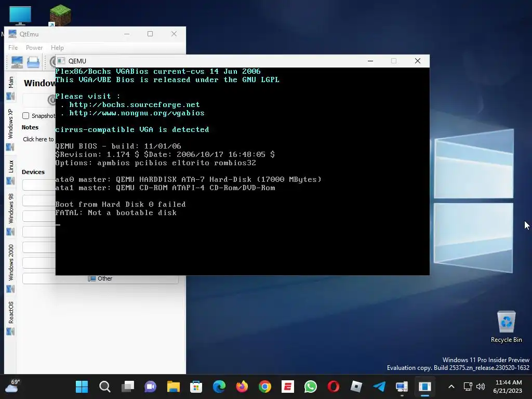This screenshot has width=532, height=399.
Task: Switch to the QtEmu taskbar icon
Action: pyautogui.click(x=402, y=387)
